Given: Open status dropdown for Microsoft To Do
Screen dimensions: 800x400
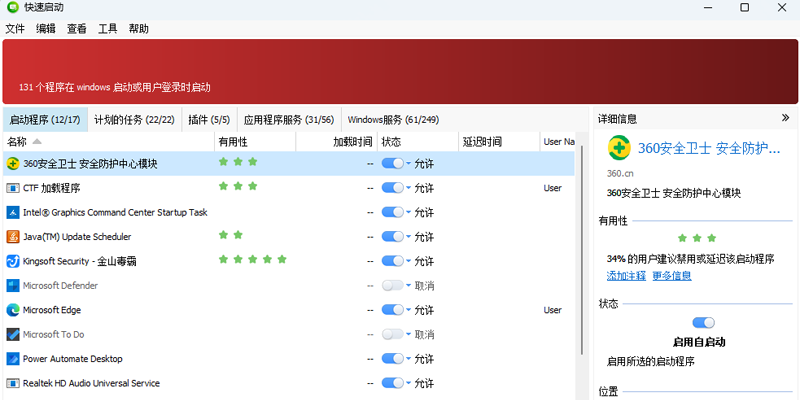Looking at the screenshot, I should coord(409,334).
